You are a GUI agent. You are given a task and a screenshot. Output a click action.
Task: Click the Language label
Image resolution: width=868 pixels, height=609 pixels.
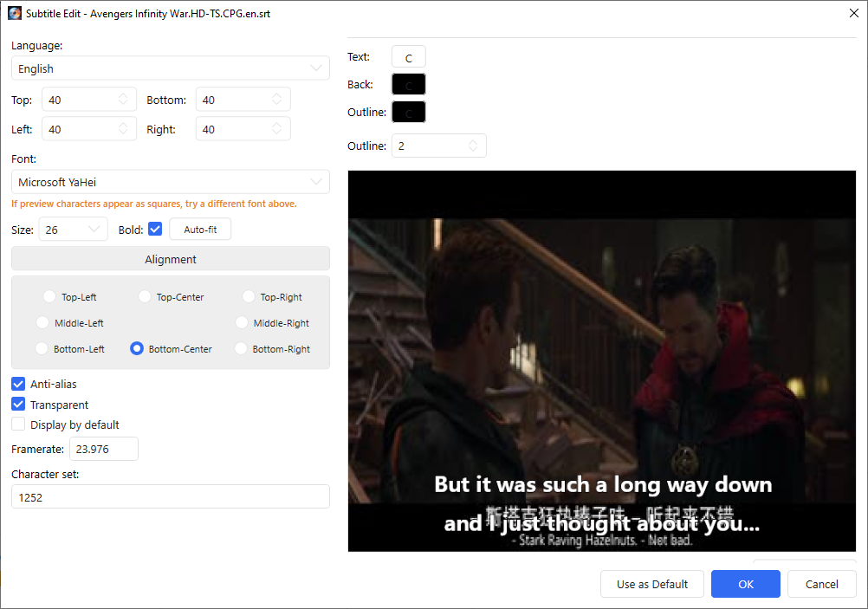[36, 45]
